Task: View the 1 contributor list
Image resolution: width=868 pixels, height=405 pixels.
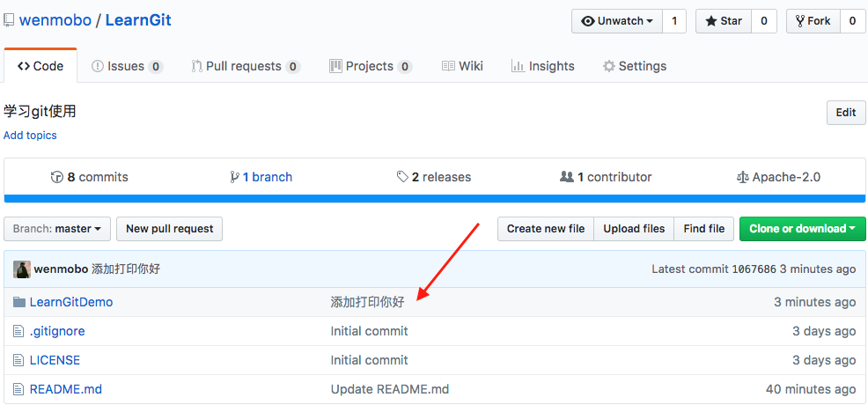Action: [x=606, y=177]
